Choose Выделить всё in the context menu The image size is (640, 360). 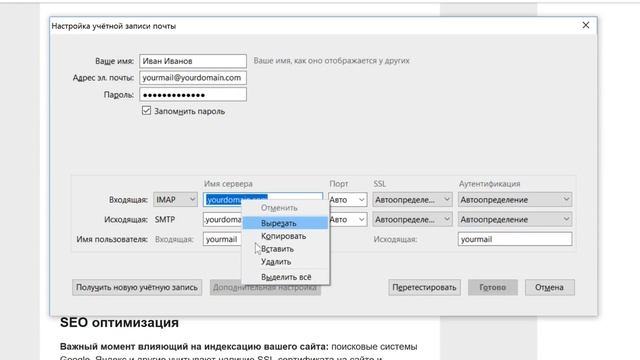point(285,277)
